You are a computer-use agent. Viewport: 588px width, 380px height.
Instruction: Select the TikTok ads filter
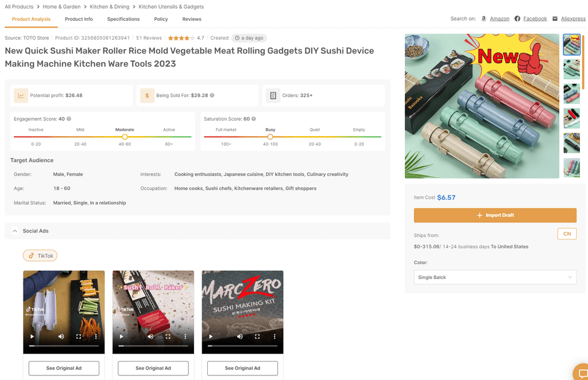tap(40, 255)
